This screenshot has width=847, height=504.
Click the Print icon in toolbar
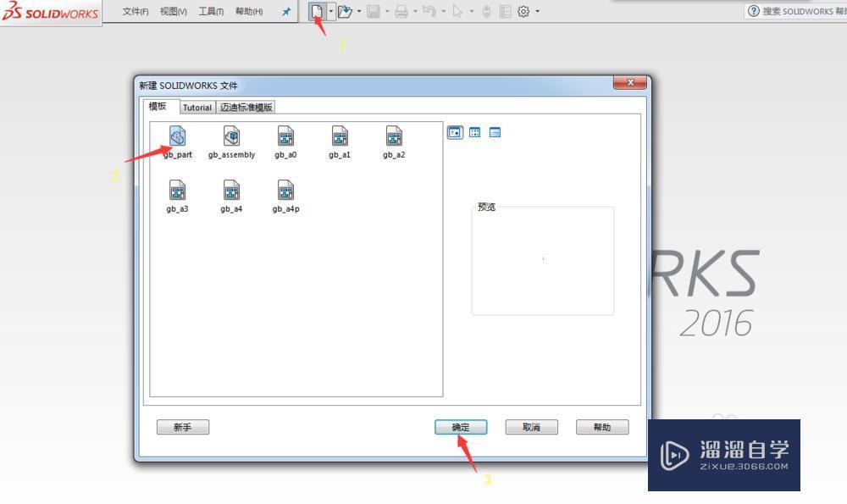(x=401, y=11)
